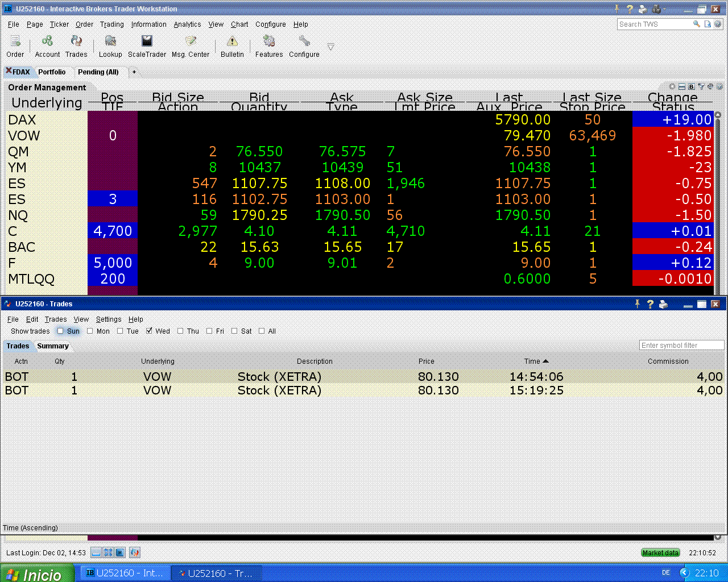
Task: Check the Tue show trades checkbox
Action: [x=120, y=331]
